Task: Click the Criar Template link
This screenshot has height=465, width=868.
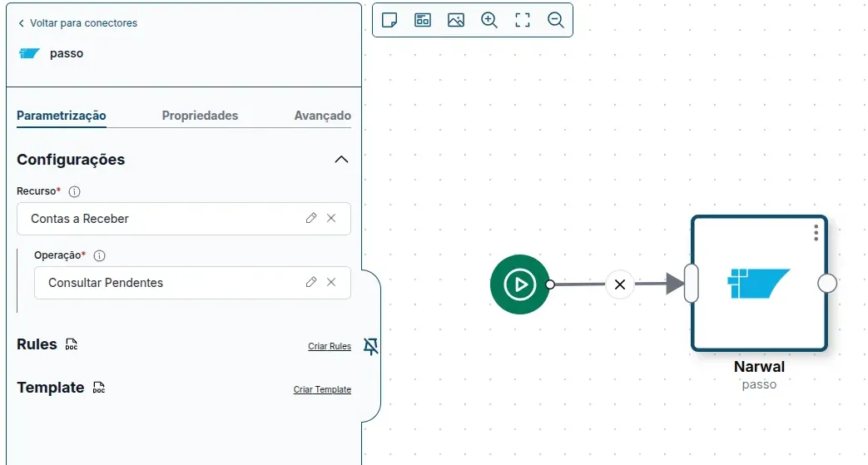Action: tap(322, 389)
